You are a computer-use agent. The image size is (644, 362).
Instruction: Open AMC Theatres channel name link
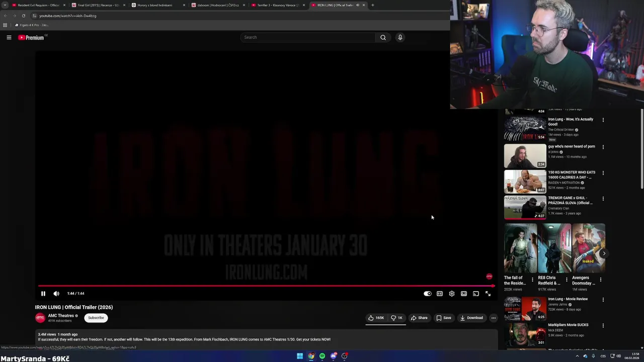61,316
